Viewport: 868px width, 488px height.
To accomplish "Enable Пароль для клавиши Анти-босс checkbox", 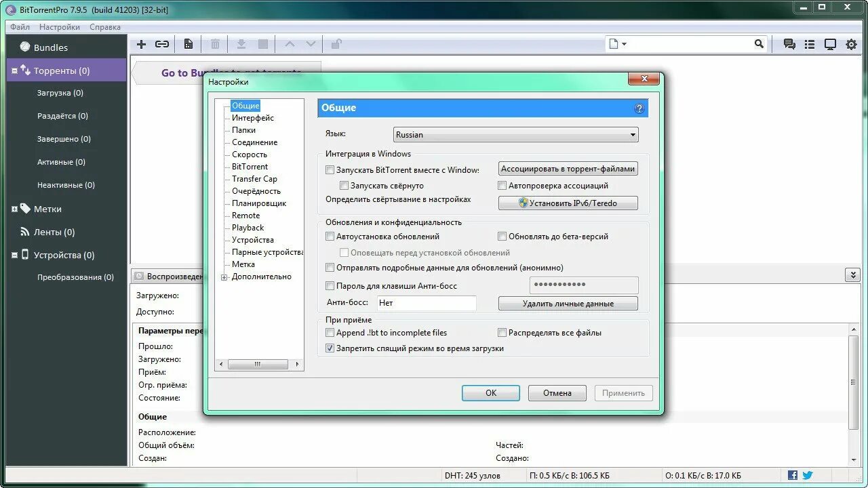I will pos(330,286).
